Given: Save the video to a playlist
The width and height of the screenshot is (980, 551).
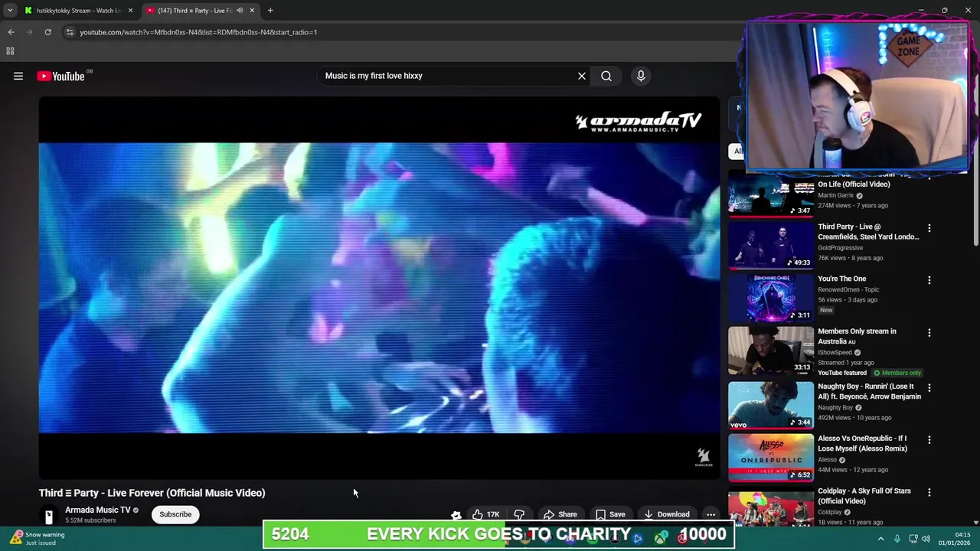Looking at the screenshot, I should pyautogui.click(x=610, y=514).
